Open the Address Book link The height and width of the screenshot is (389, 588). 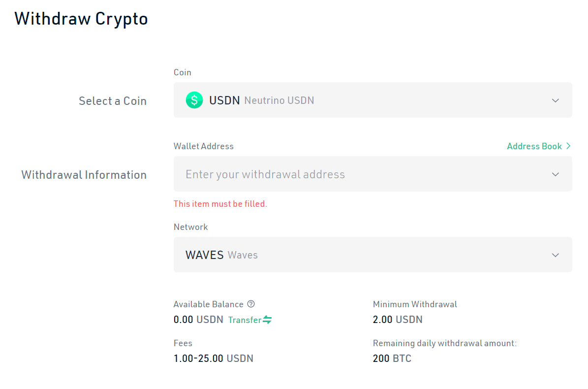click(534, 146)
